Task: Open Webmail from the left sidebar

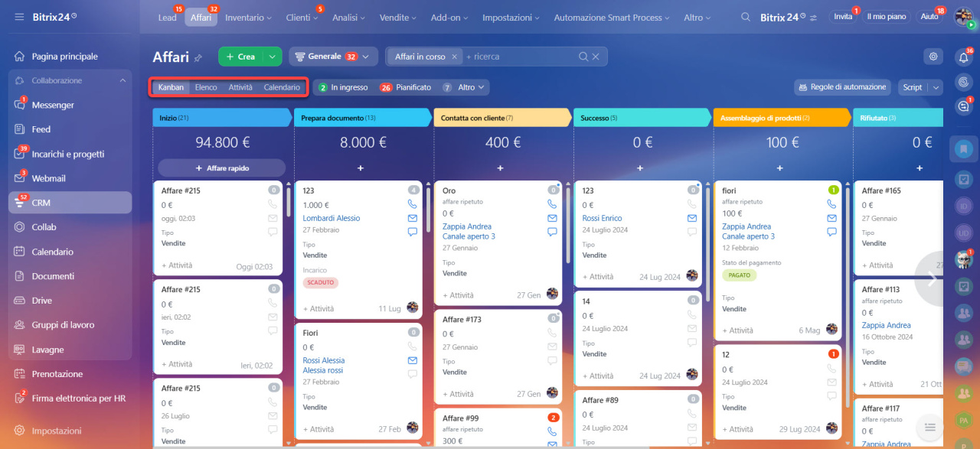Action: tap(48, 178)
